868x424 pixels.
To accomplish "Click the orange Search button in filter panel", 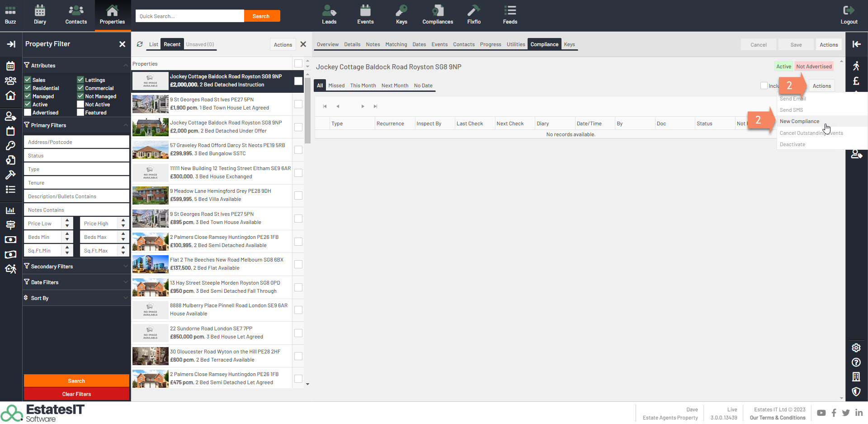I will [76, 381].
